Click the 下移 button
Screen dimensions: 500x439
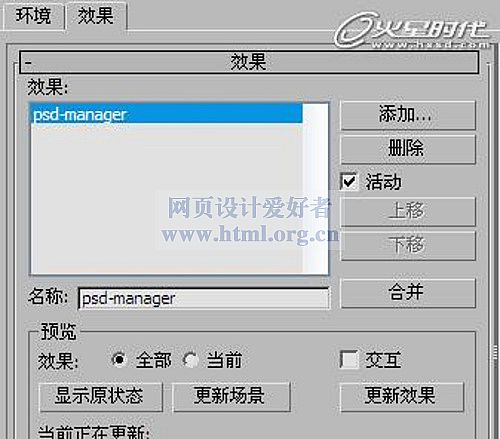(x=408, y=245)
